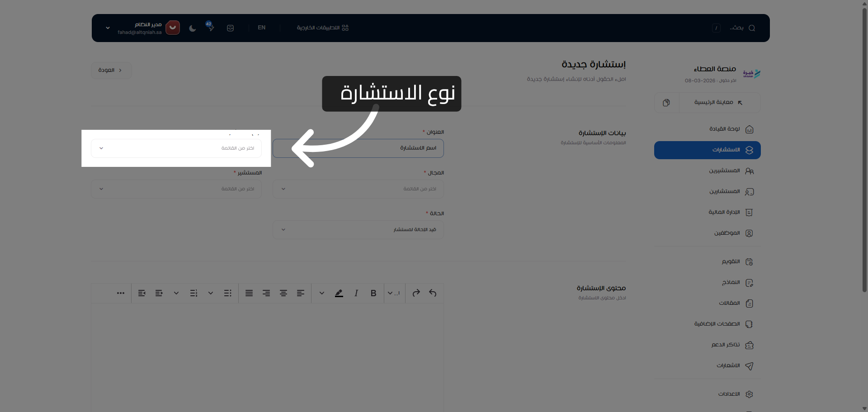Click the اسم الاستشارة title input field
Screen dimensions: 868x412
pos(359,148)
